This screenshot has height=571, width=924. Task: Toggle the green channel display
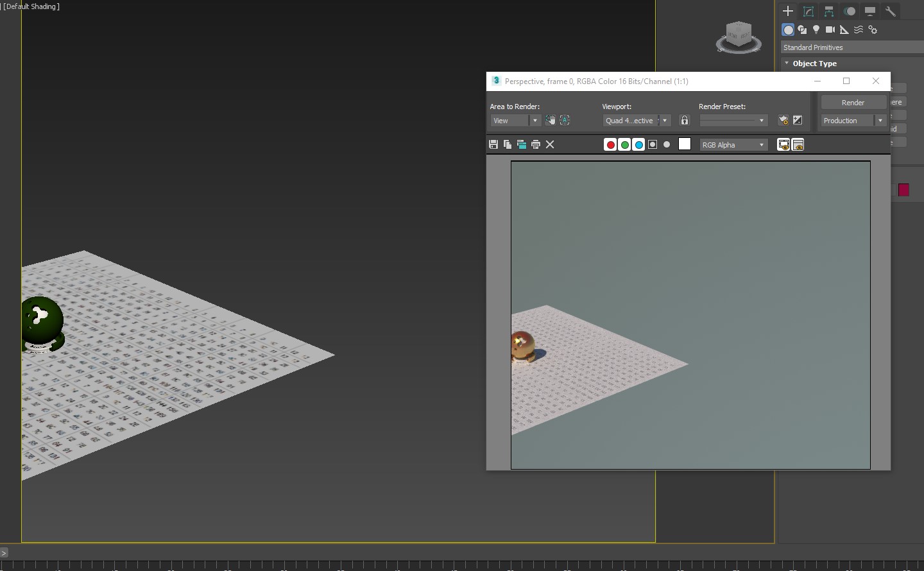pos(624,145)
